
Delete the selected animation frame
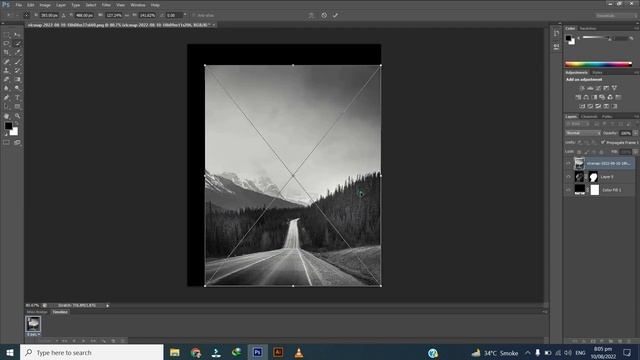point(122,340)
